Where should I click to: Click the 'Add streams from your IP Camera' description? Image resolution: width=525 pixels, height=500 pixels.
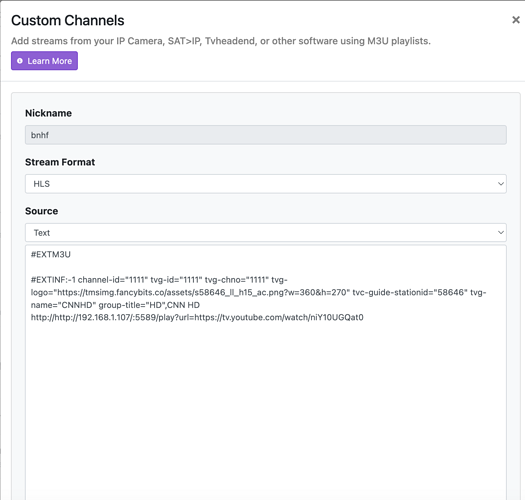pyautogui.click(x=221, y=41)
